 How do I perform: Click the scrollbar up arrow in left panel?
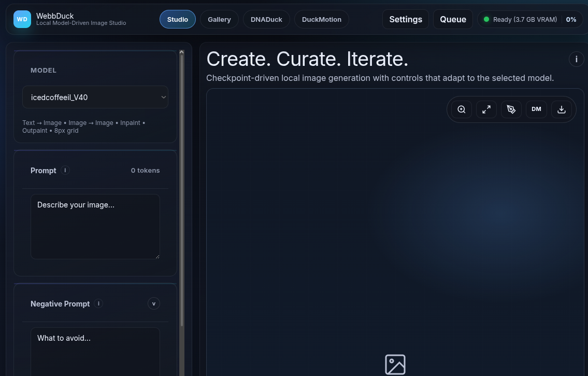[182, 52]
